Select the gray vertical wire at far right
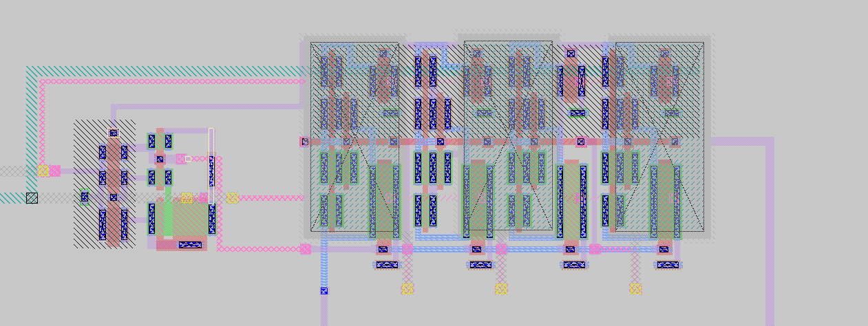This screenshot has height=326, width=868. (769, 234)
